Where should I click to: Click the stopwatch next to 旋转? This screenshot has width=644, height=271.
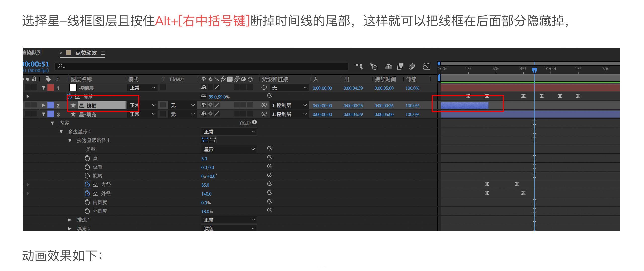tap(87, 176)
